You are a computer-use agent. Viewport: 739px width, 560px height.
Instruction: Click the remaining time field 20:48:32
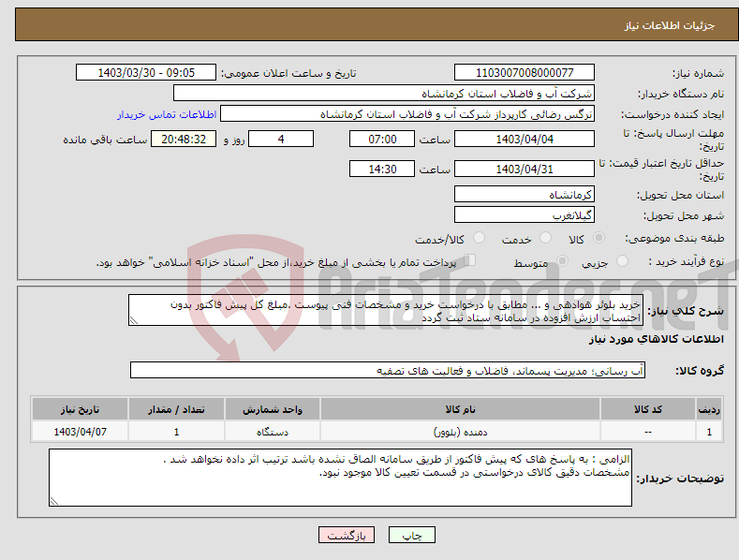click(184, 139)
